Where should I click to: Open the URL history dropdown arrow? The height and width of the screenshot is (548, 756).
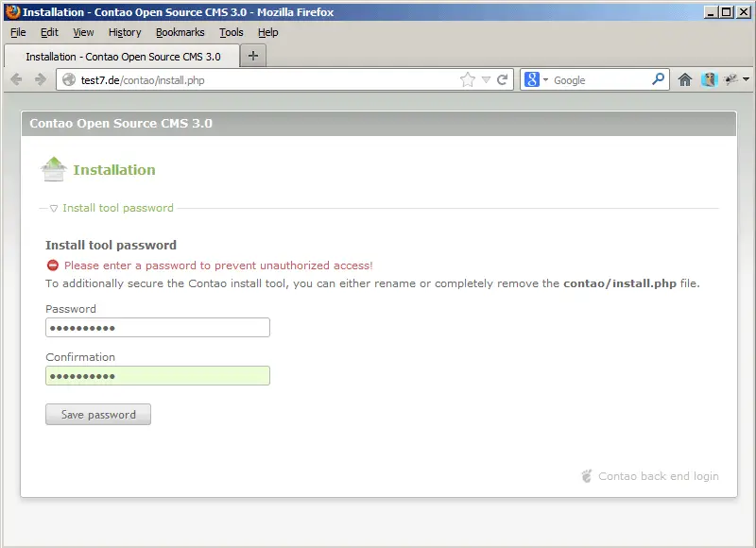pos(486,79)
